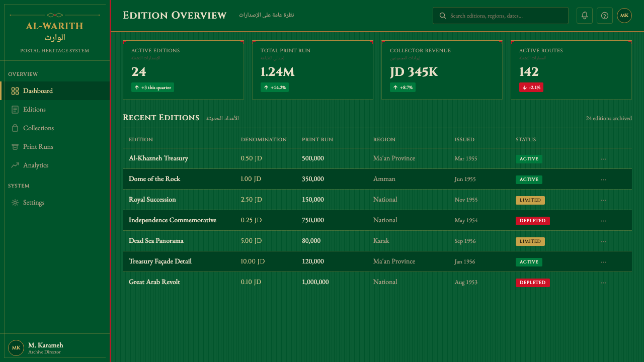Viewport: 644px width, 362px height.
Task: Open Editions in the sidebar
Action: click(55, 110)
